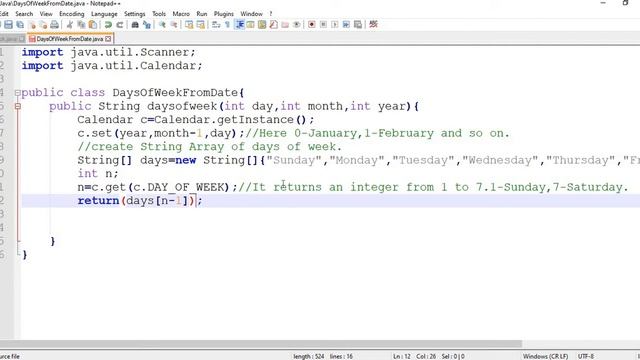Zoom out using the toolbar magnifier icon
Viewport: 640px width, 360px height.
[173, 24]
